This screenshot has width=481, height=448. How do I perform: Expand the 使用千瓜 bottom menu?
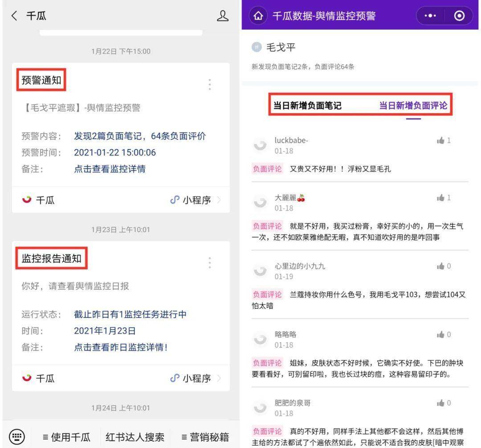tap(66, 437)
